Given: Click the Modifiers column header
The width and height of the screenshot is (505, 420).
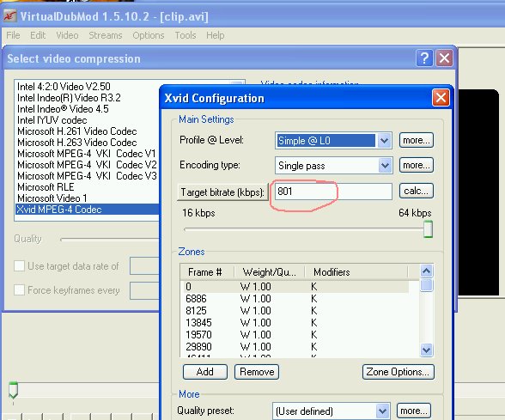Looking at the screenshot, I should click(356, 272).
